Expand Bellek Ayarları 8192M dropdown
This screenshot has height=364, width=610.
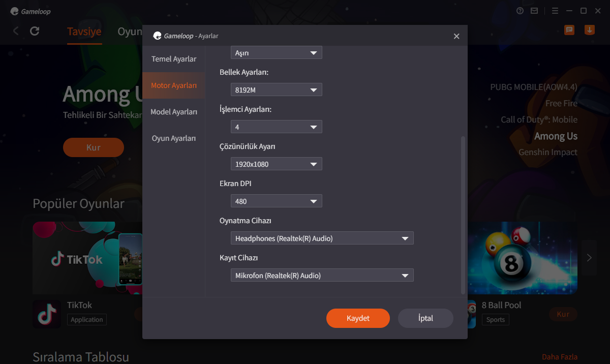[276, 90]
